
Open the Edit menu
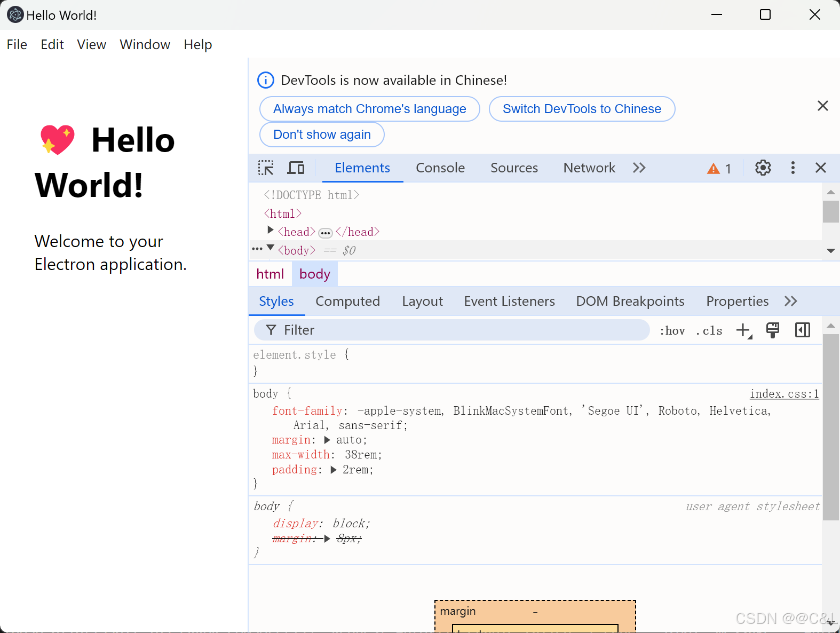click(52, 45)
